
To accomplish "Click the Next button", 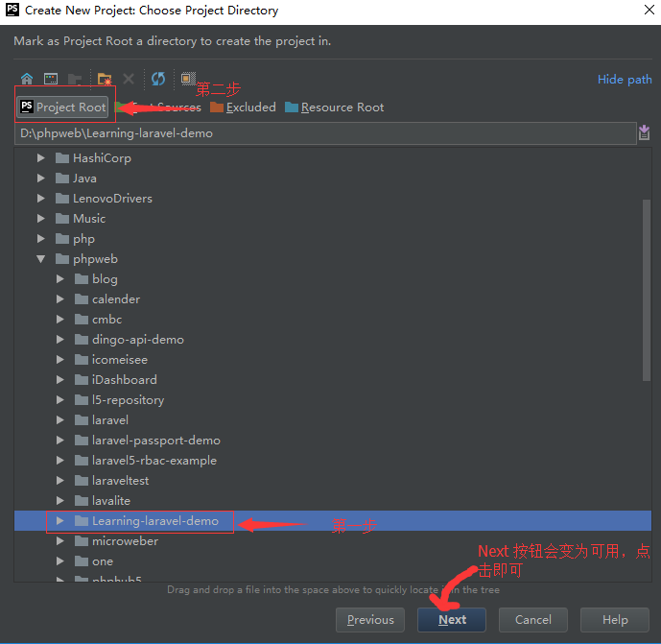I will pyautogui.click(x=452, y=620).
